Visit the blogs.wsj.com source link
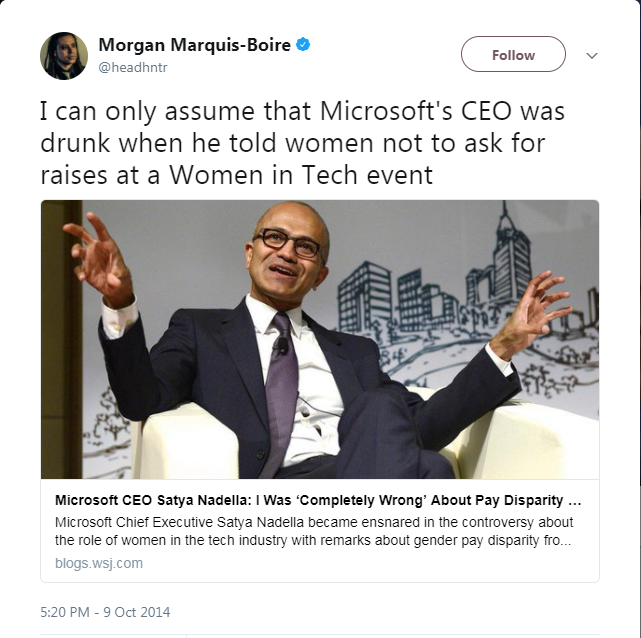The width and height of the screenshot is (641, 638). coord(99,563)
